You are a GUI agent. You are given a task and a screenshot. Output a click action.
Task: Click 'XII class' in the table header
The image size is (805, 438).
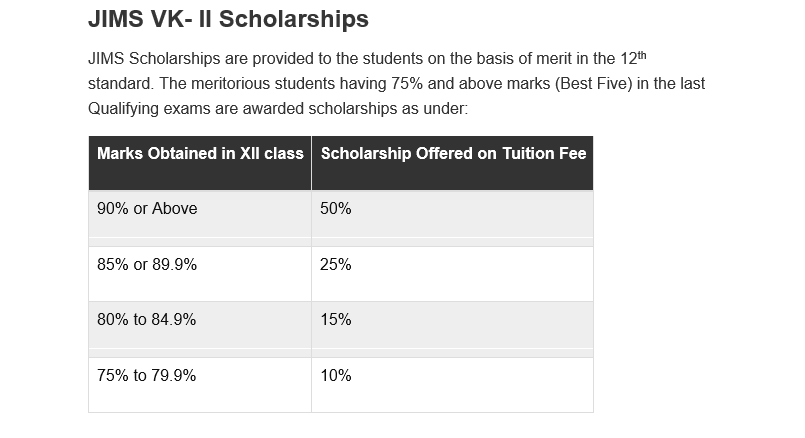coord(270,154)
